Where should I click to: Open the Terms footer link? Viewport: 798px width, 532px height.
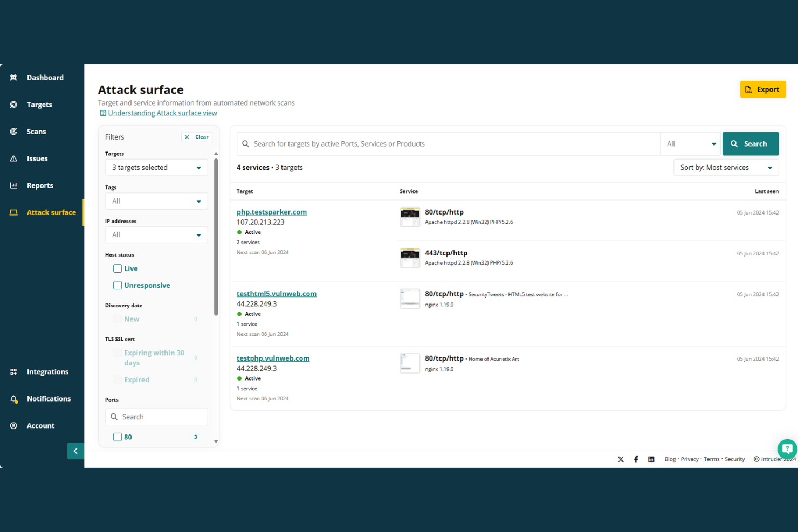click(711, 459)
